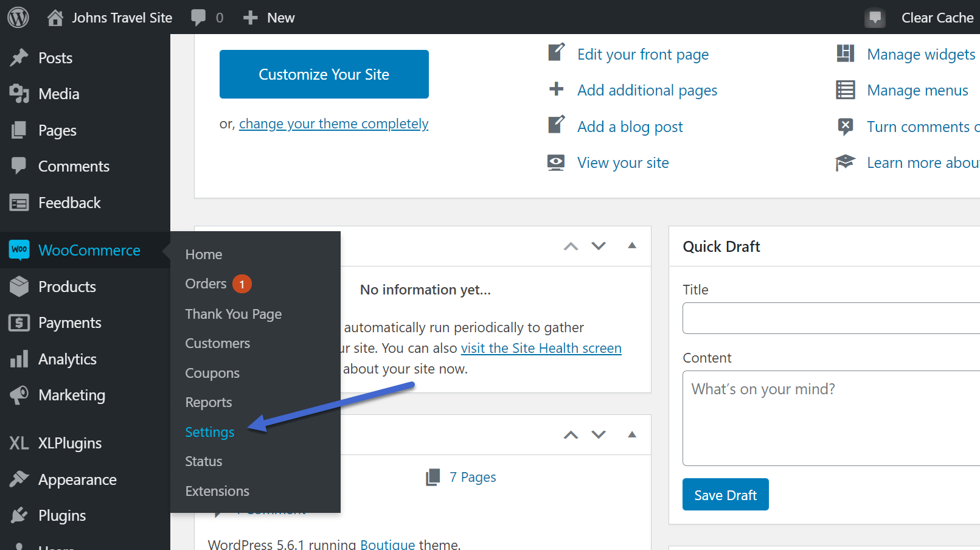The width and height of the screenshot is (980, 550).
Task: Open WooCommerce Extensions submenu item
Action: click(217, 491)
